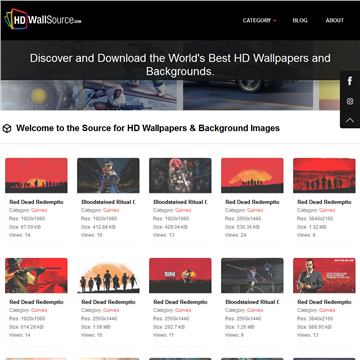The width and height of the screenshot is (360, 360).
Task: Expand the CATEGORY dropdown menu
Action: click(259, 20)
